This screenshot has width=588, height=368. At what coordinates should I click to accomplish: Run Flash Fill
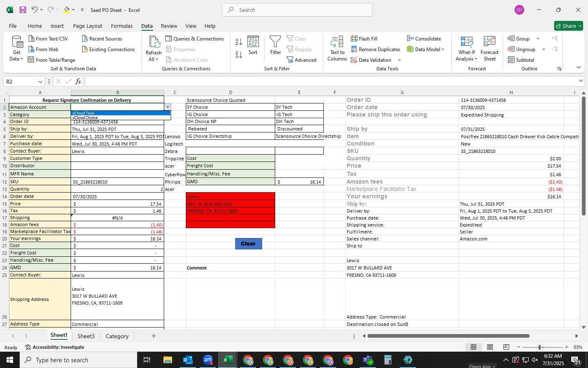click(x=364, y=38)
